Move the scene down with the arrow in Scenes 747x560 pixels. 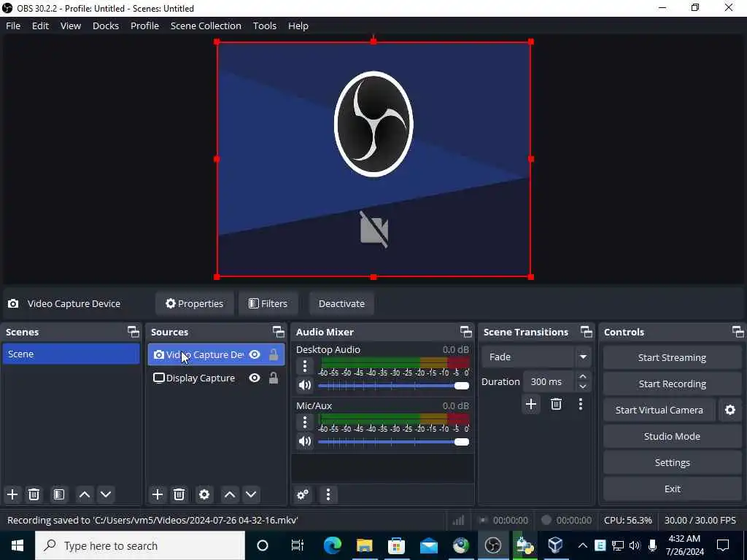(106, 494)
